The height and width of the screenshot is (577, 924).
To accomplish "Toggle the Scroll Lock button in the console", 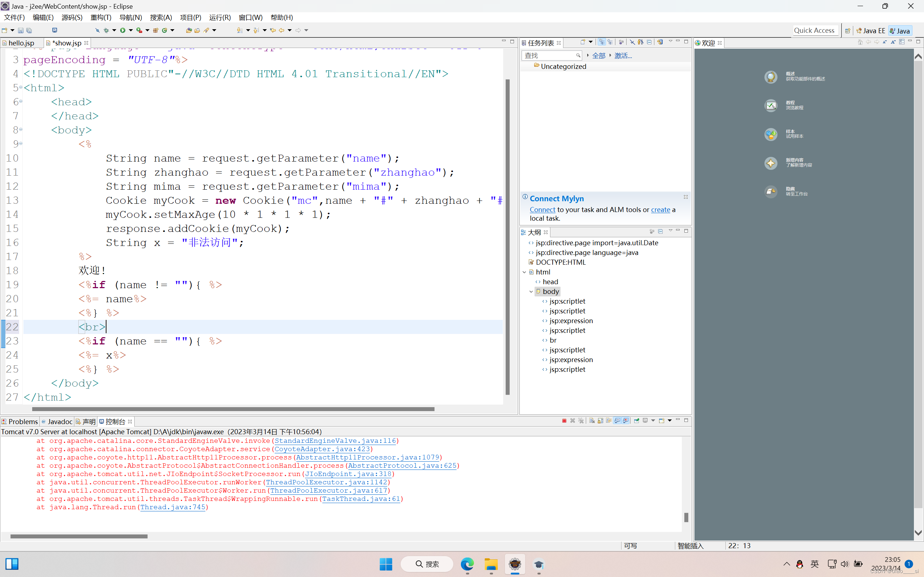I will tap(601, 420).
